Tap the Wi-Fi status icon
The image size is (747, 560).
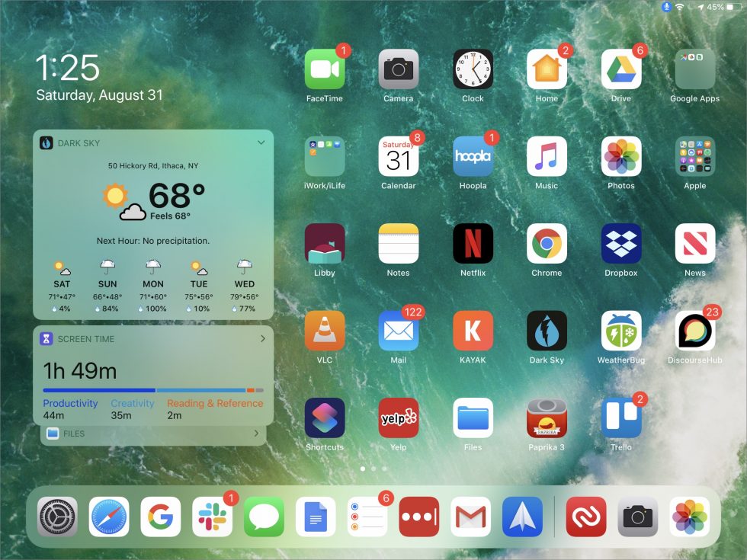680,7
